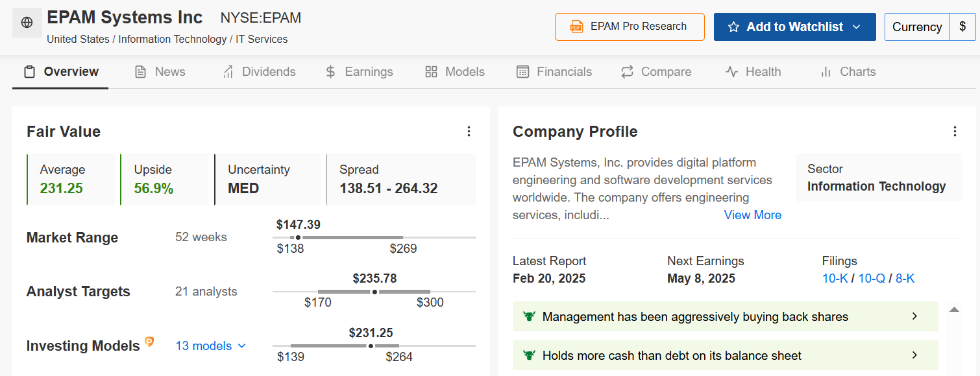Click the bull icon beside buying back shares

[x=529, y=316]
